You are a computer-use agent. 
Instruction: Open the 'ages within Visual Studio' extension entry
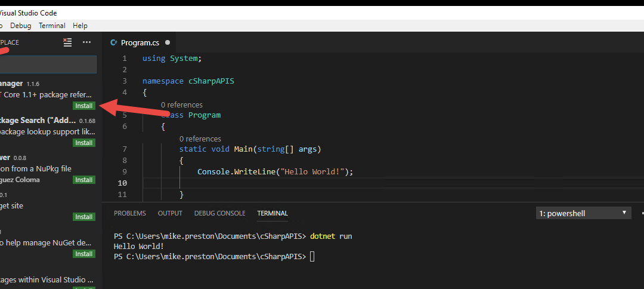click(x=48, y=279)
